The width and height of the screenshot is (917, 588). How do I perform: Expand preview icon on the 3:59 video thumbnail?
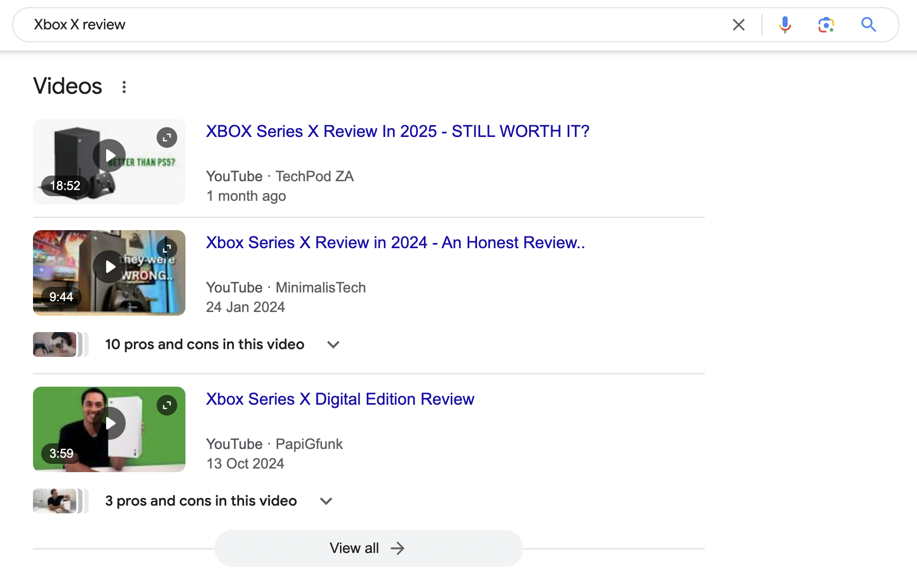click(x=167, y=405)
